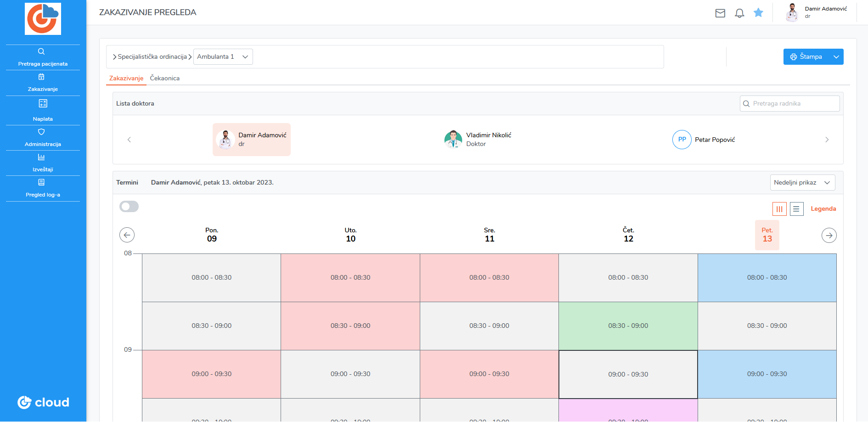This screenshot has width=868, height=422.
Task: Click the Pretraga radnika search field
Action: click(x=790, y=104)
